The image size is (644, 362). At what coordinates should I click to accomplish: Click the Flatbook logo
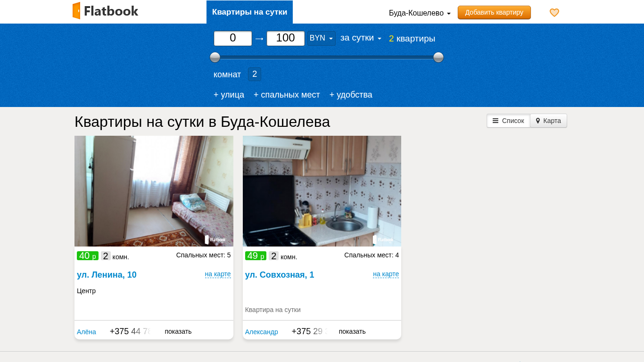[105, 11]
